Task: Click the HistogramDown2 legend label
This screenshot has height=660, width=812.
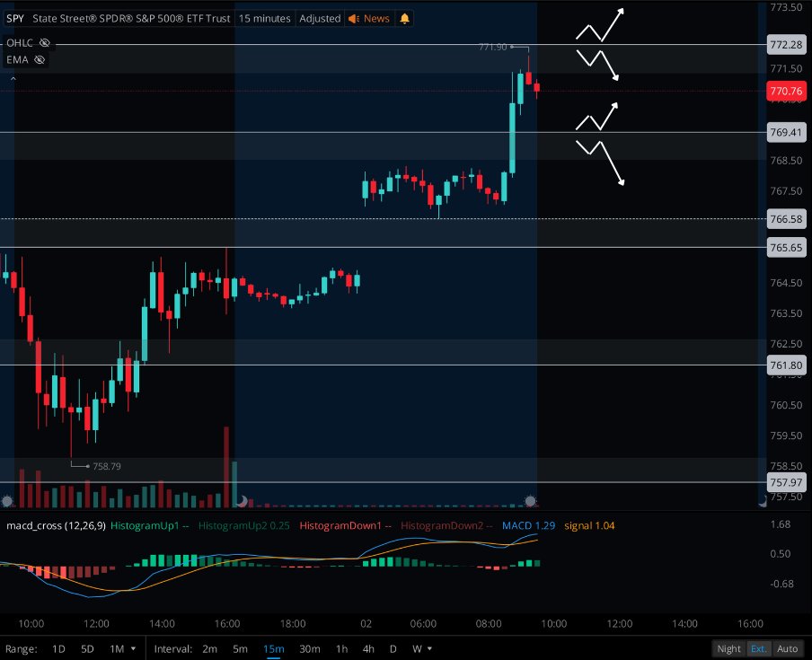Action: tap(446, 526)
